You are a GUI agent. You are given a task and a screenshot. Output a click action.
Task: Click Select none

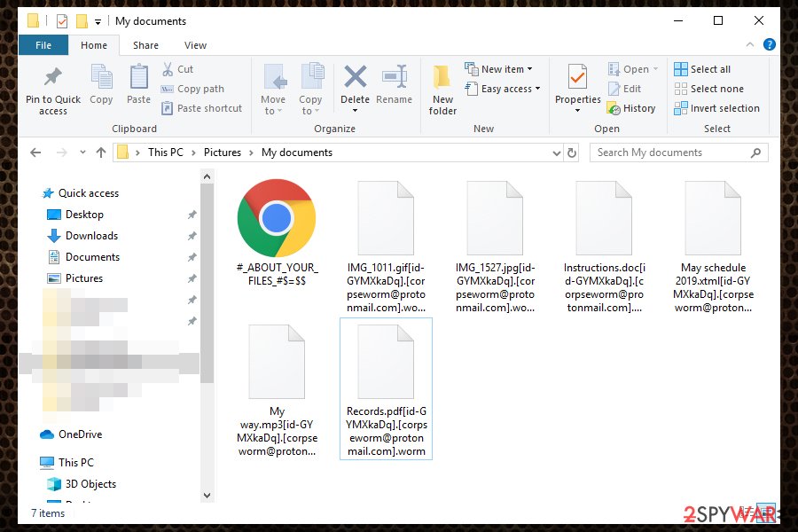pyautogui.click(x=709, y=89)
